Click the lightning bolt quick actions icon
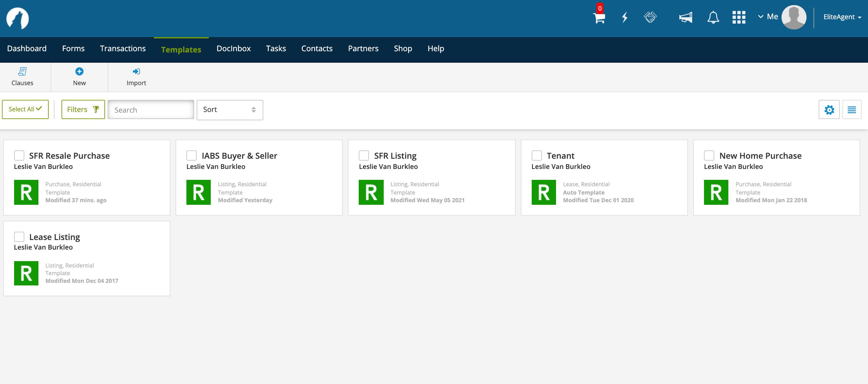Image resolution: width=868 pixels, height=384 pixels. pos(625,17)
